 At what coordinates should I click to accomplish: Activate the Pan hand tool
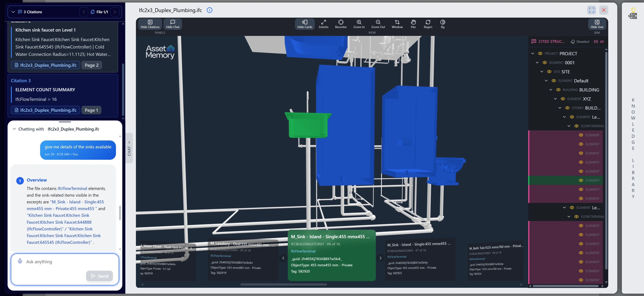coord(413,24)
